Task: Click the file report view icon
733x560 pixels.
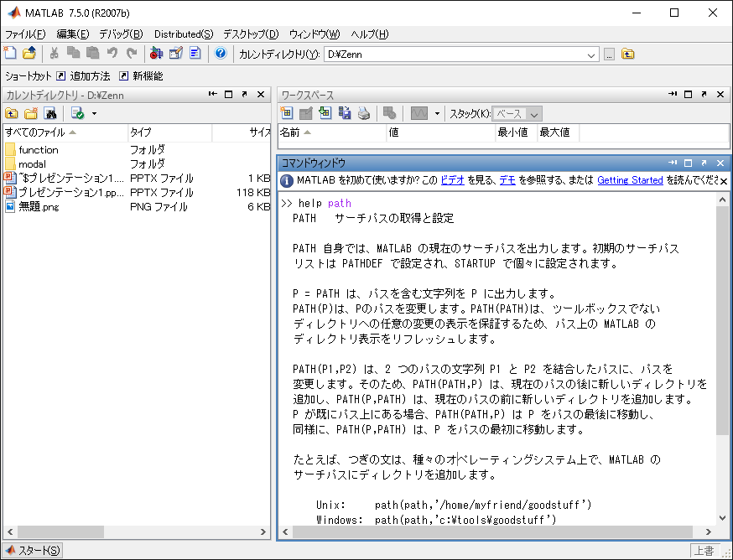Action: 78,113
